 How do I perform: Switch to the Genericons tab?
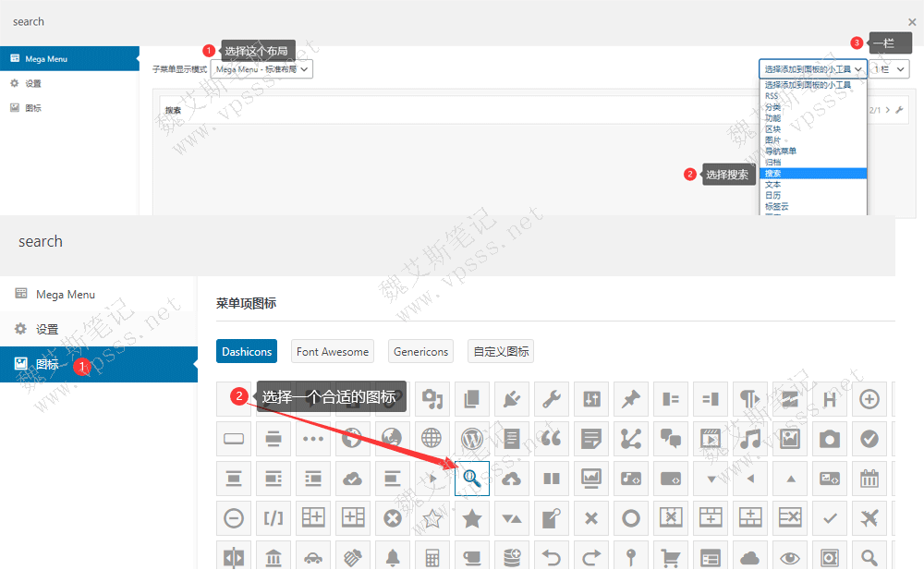[420, 351]
